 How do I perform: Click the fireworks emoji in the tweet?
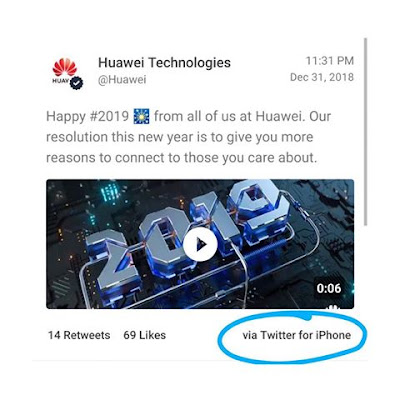pyautogui.click(x=141, y=116)
